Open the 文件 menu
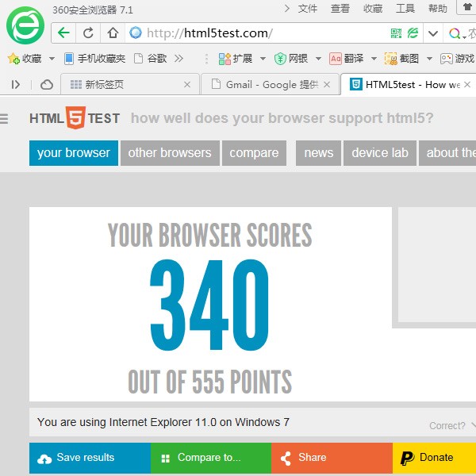 [307, 9]
